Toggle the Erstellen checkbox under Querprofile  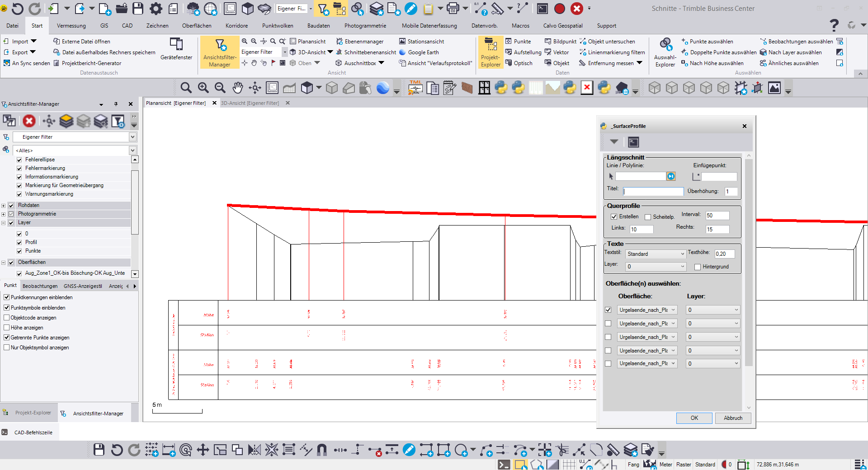[614, 217]
